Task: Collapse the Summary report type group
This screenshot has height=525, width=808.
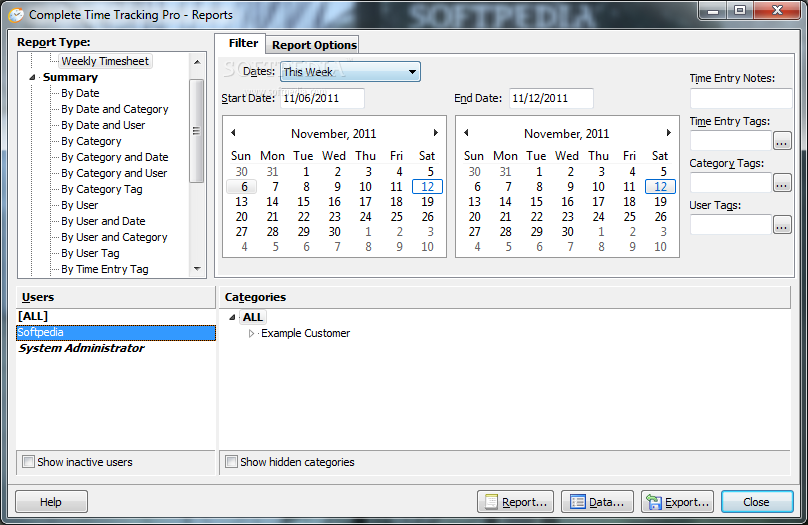Action: [x=32, y=77]
